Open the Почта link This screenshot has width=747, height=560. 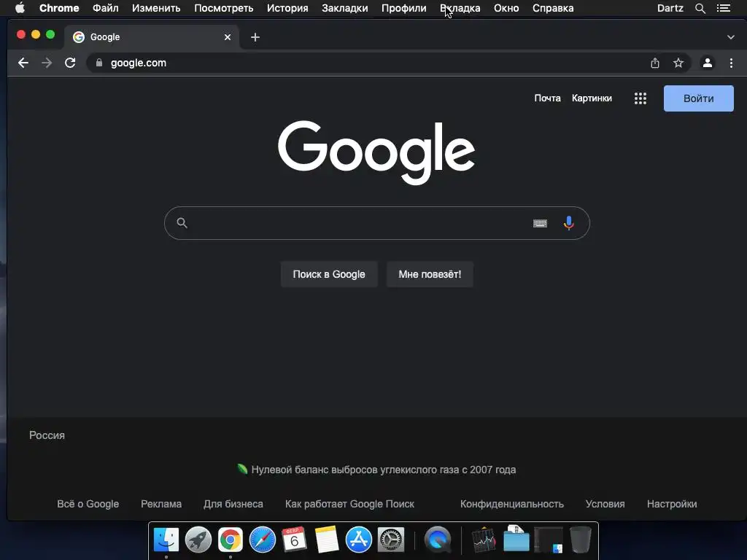(x=547, y=98)
